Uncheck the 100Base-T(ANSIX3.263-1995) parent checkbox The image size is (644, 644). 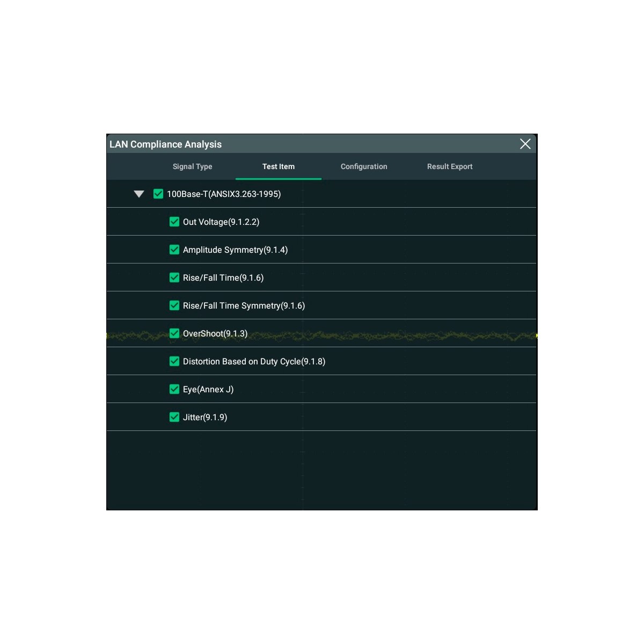tap(158, 194)
